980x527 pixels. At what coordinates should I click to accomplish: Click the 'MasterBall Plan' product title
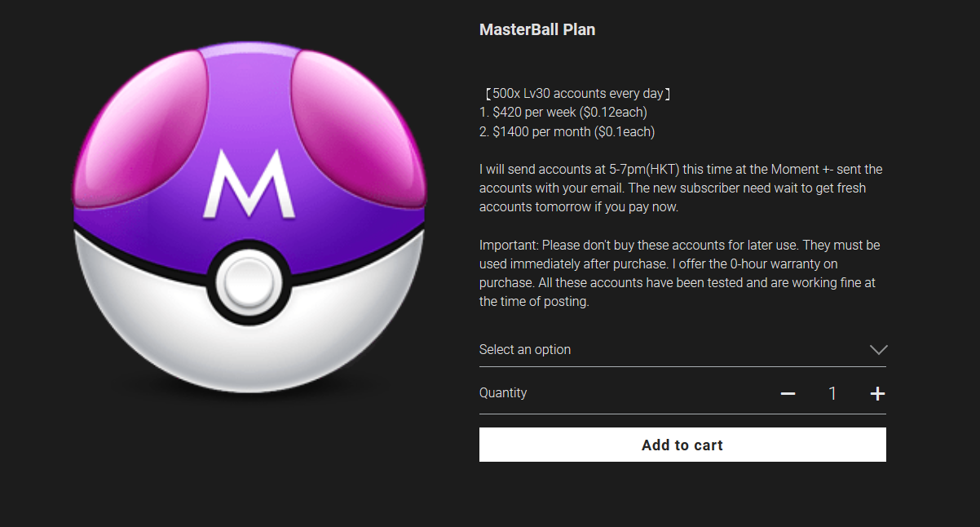click(x=537, y=29)
